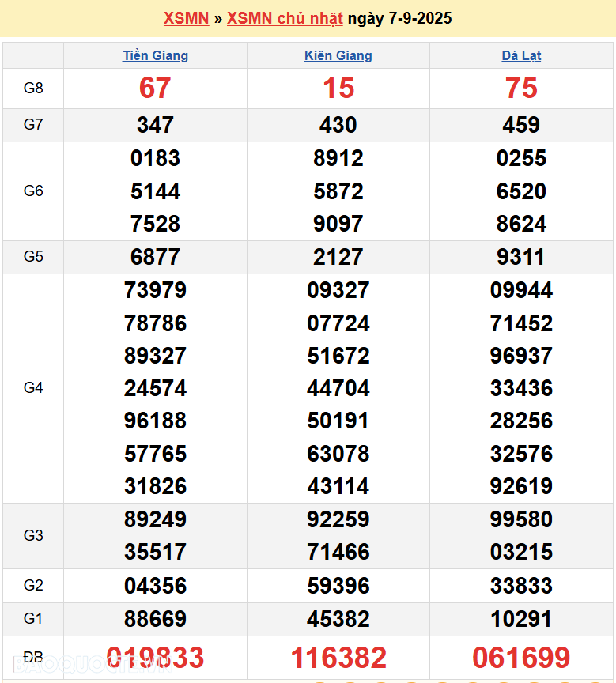Click the G5 number 2127
The width and height of the screenshot is (616, 683).
click(x=338, y=257)
